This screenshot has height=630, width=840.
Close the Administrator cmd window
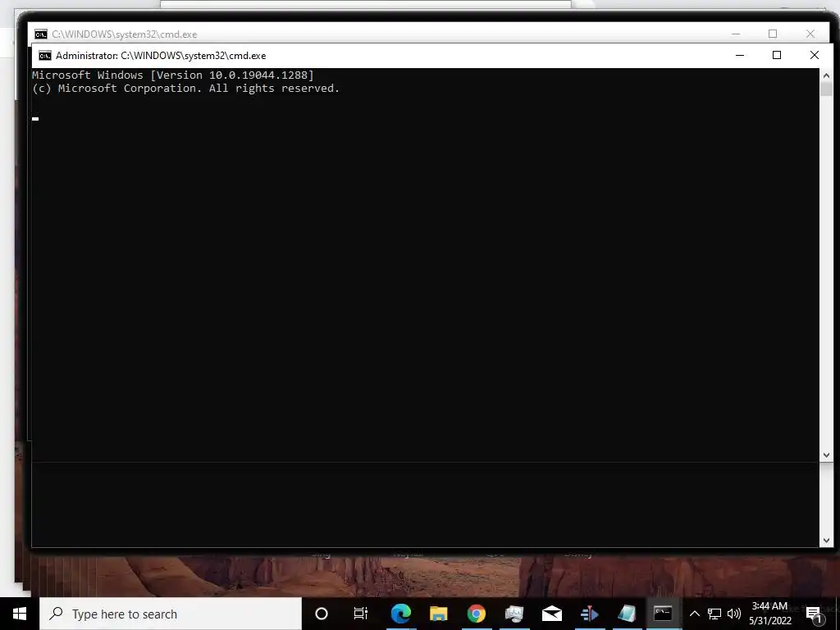tap(815, 55)
